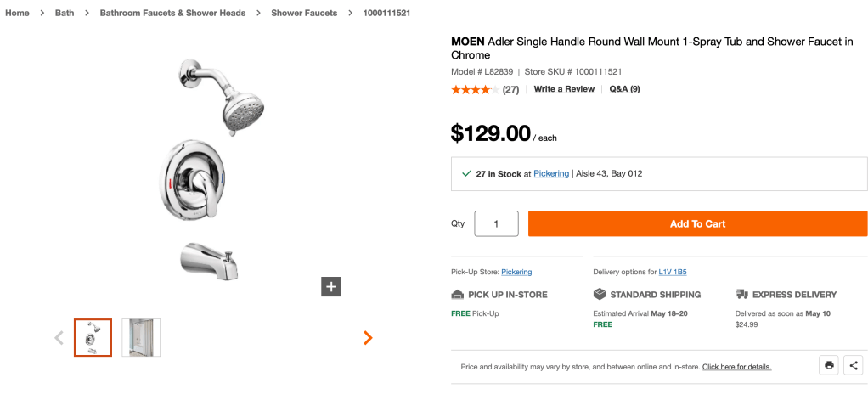Click the Standard Shipping box icon
Image resolution: width=868 pixels, height=400 pixels.
pos(600,295)
